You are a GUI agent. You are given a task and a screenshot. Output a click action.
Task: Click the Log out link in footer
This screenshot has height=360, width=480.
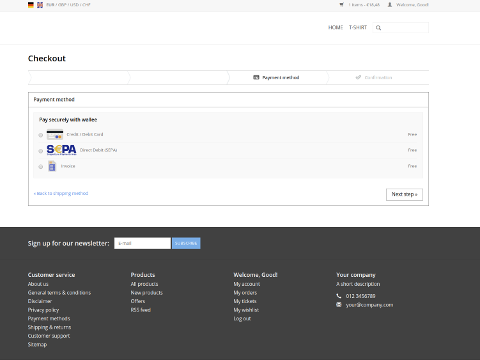tap(242, 319)
